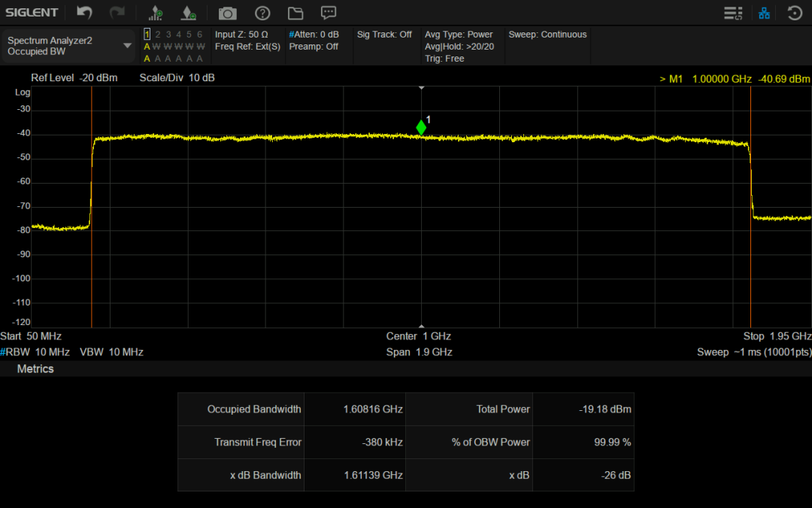Open the file folder icon

(295, 13)
